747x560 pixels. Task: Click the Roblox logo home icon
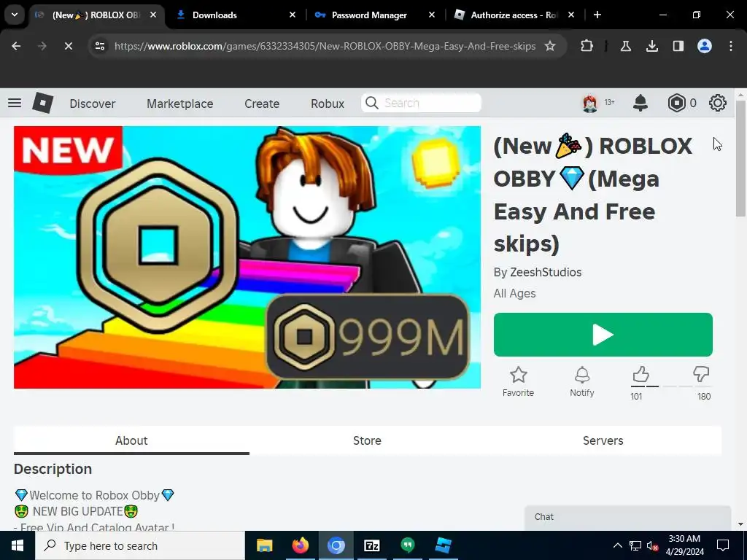pos(43,103)
